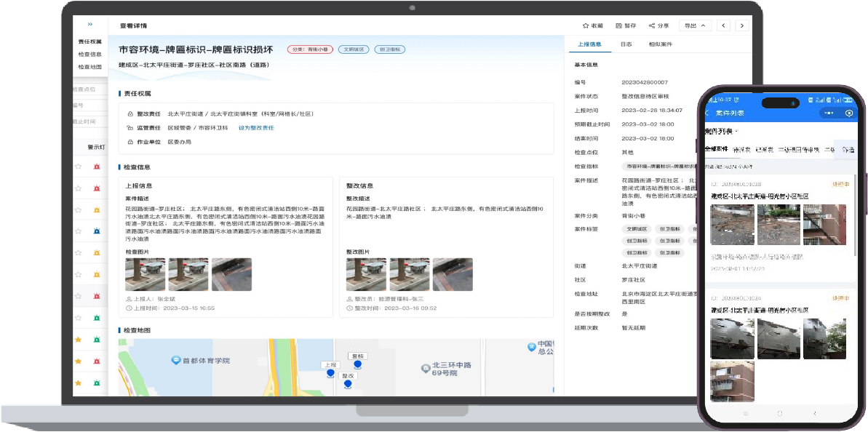
Task: Switch to the 相似案件 tab
Action: tap(660, 44)
